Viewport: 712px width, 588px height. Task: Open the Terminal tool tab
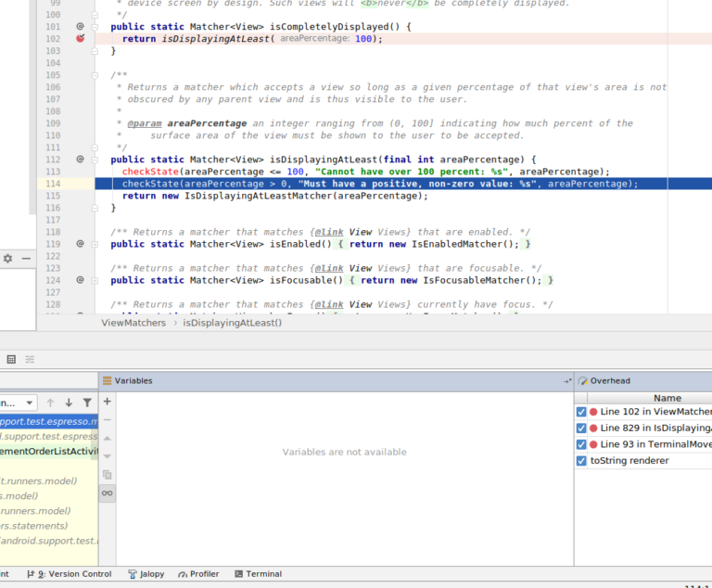pyautogui.click(x=258, y=574)
